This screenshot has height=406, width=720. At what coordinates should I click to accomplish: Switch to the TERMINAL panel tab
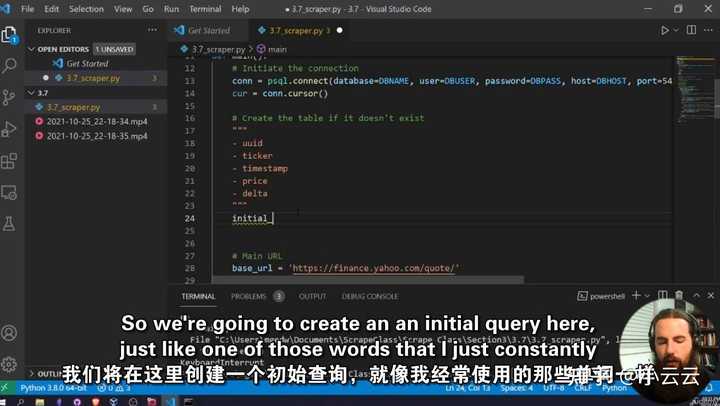coord(198,296)
